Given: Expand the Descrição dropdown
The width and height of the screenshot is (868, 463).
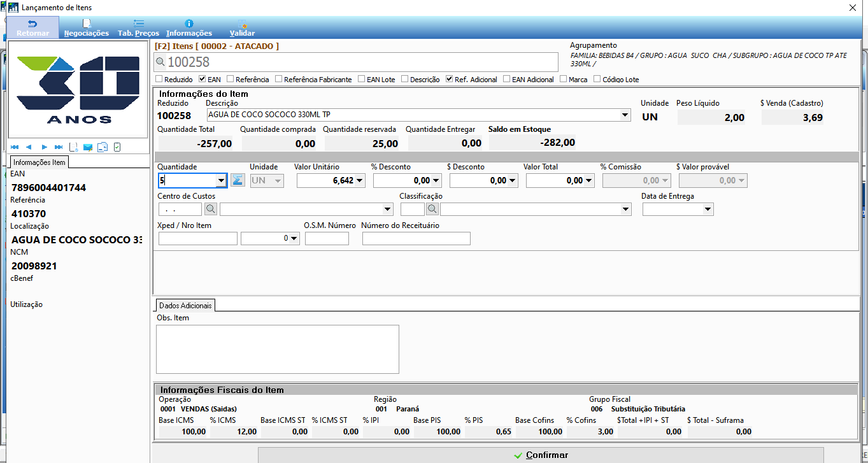Looking at the screenshot, I should point(625,115).
